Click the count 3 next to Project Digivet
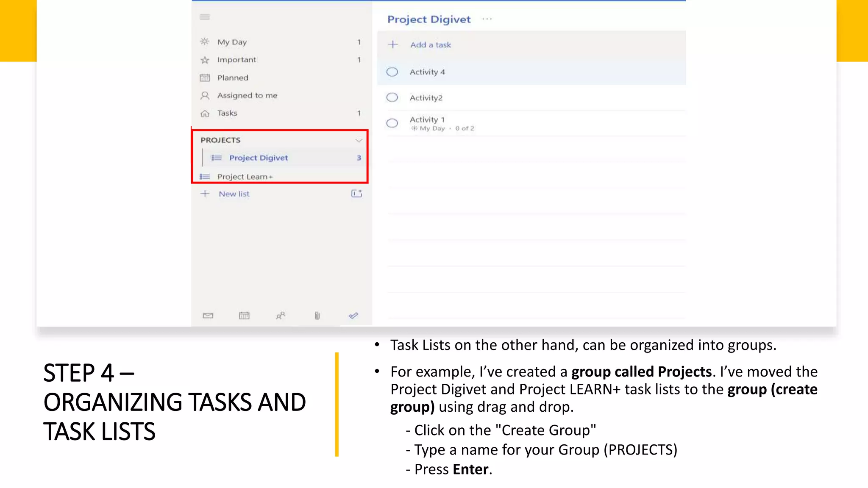The height and width of the screenshot is (488, 868). pos(359,158)
